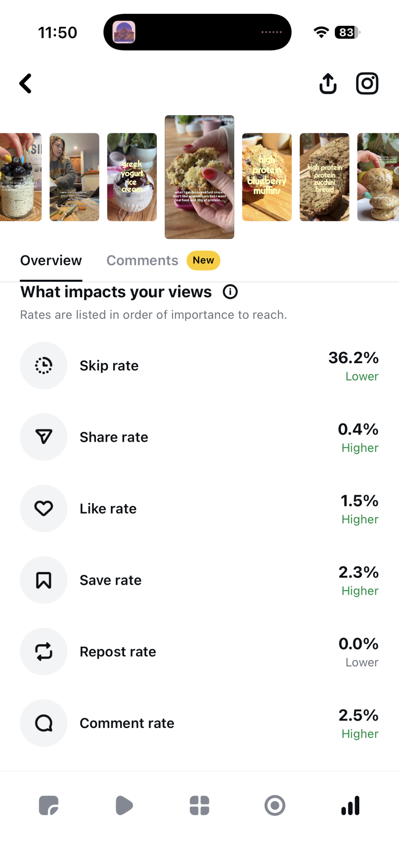Viewport: 399px width, 868px height.
Task: Click the info icon beside What impacts your views
Action: point(230,292)
